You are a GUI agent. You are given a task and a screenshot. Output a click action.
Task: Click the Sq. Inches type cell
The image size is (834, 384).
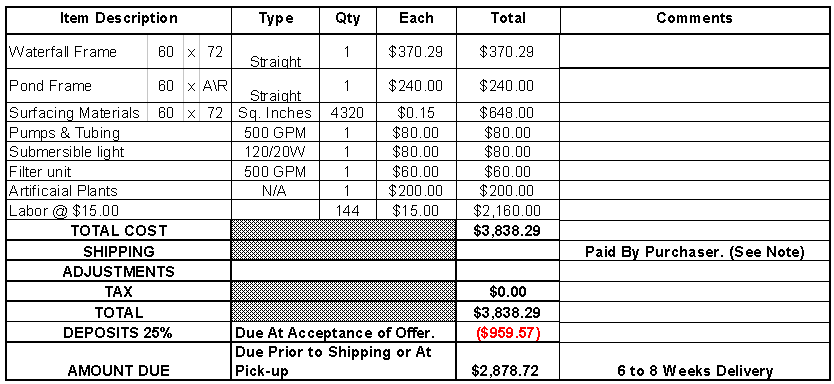276,113
